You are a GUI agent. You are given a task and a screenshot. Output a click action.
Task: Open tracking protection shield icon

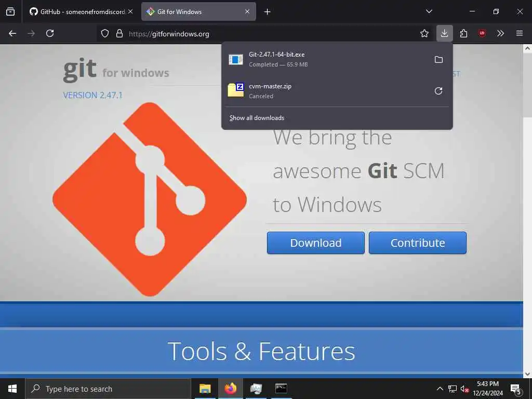pyautogui.click(x=105, y=33)
